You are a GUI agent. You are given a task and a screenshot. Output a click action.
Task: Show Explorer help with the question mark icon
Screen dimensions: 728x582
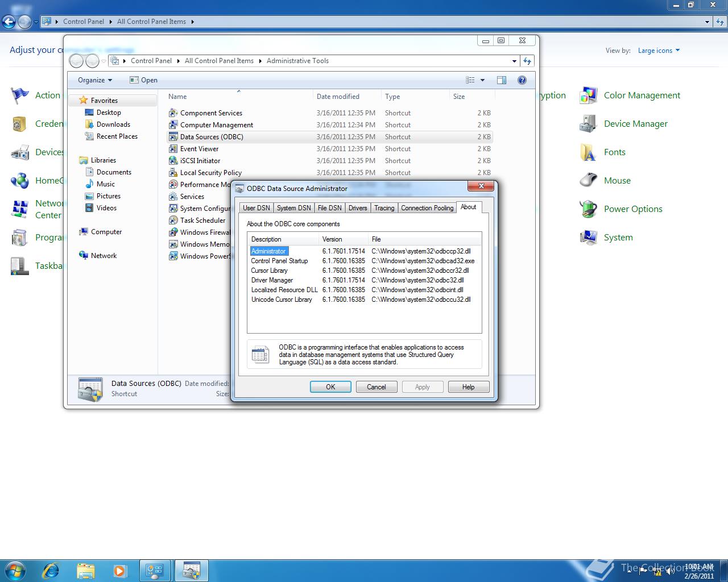tap(522, 80)
